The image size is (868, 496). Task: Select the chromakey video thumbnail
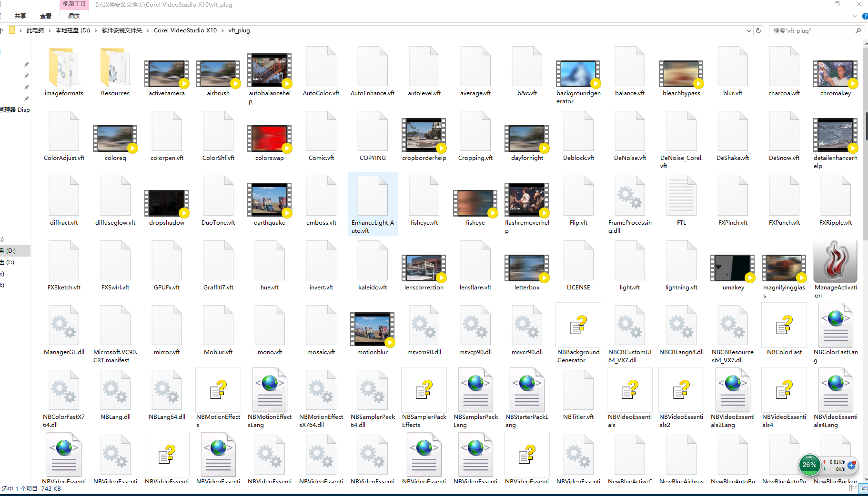click(836, 74)
